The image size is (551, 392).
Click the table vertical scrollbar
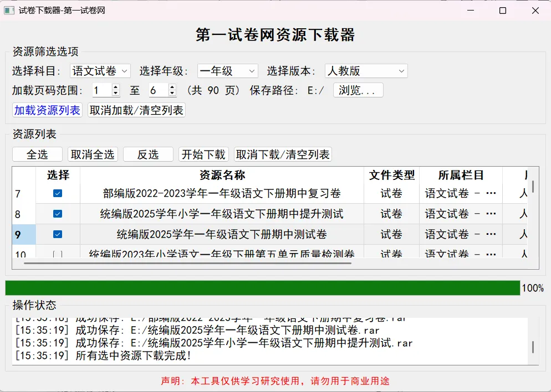533,187
